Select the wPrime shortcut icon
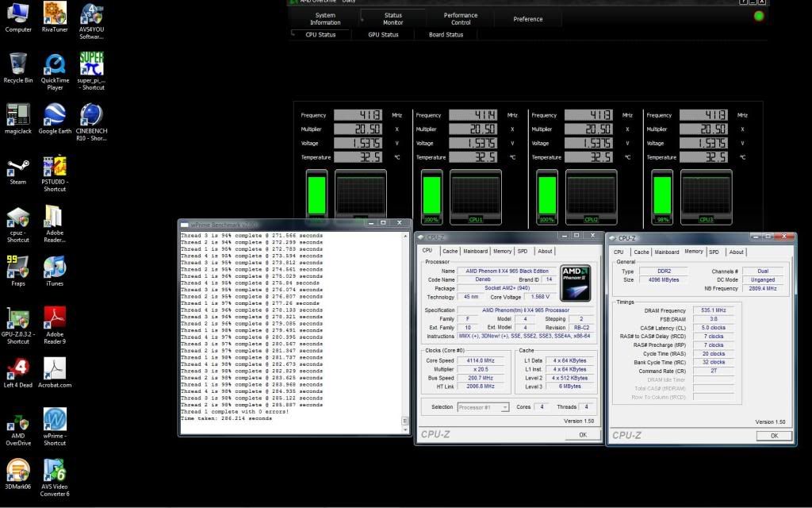 [x=55, y=427]
